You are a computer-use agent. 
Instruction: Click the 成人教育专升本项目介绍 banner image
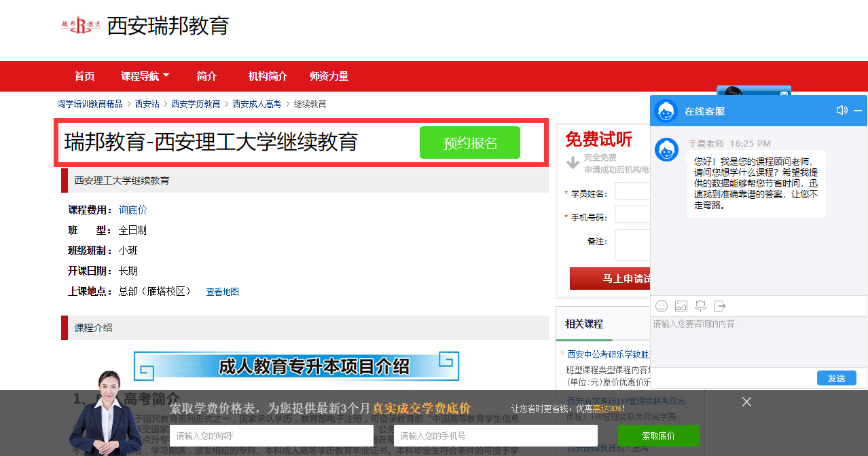pos(296,366)
